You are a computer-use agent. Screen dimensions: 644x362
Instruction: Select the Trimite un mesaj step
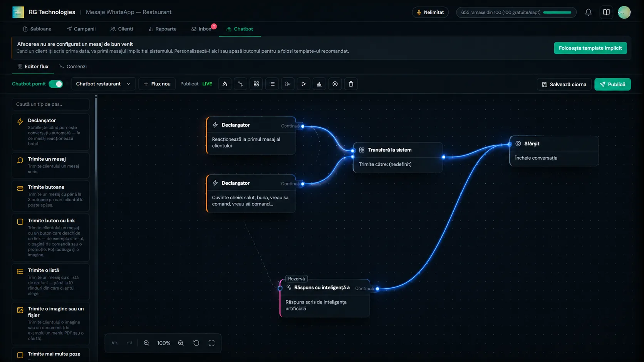(51, 165)
